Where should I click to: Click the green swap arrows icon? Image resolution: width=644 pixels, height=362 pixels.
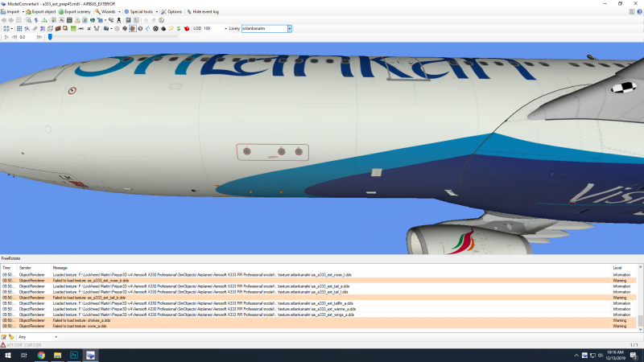pyautogui.click(x=179, y=29)
